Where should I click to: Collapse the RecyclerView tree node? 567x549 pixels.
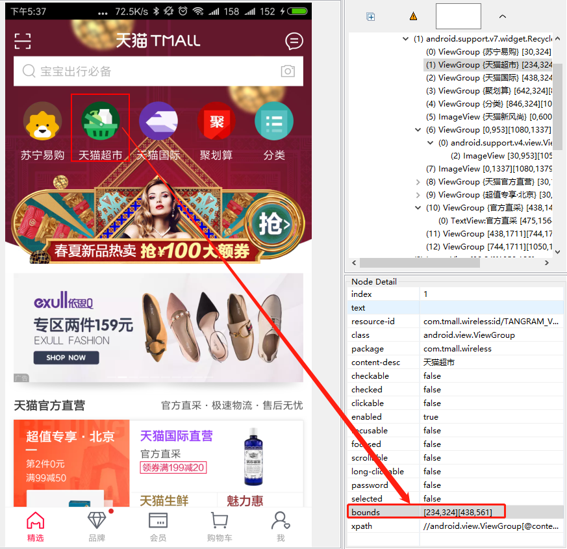(406, 39)
